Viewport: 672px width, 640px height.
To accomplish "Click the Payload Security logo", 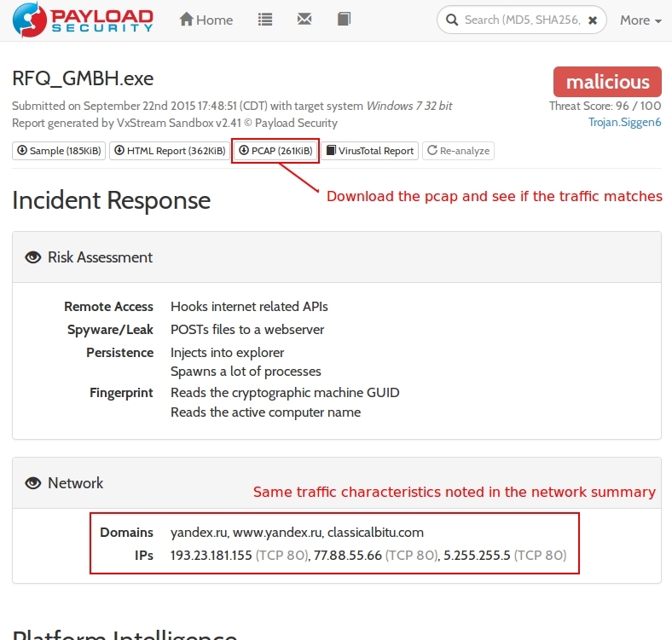I will (x=83, y=20).
